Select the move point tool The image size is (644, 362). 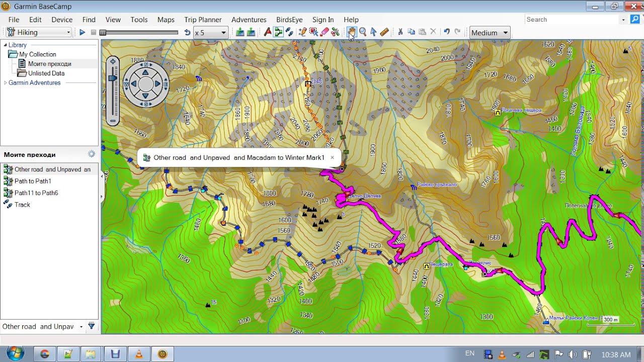point(313,33)
